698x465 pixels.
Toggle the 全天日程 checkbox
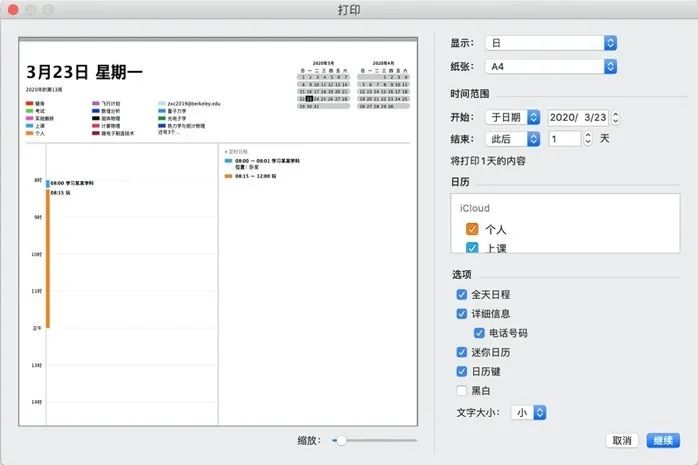(x=461, y=295)
